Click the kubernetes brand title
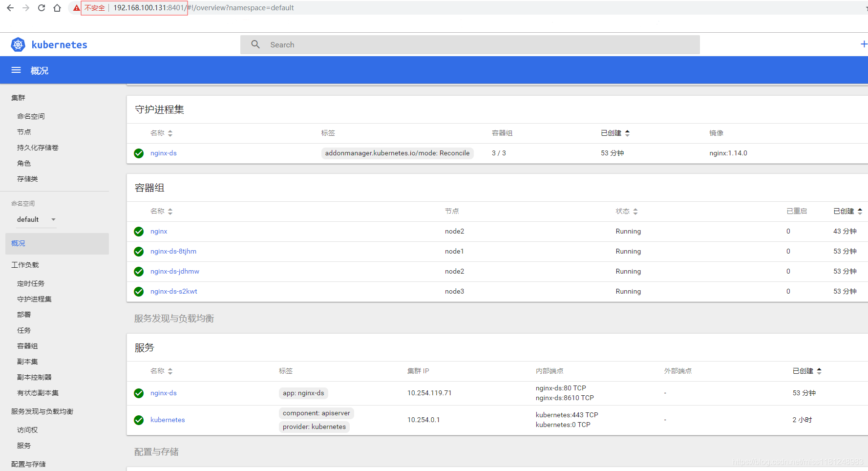The image size is (868, 471). (60, 44)
